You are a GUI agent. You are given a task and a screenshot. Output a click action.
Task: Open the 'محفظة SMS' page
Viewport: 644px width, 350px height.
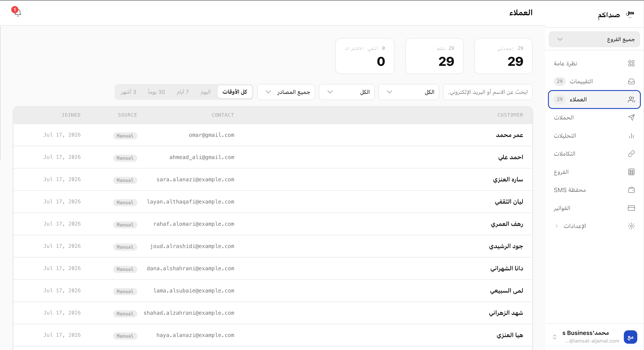594,190
